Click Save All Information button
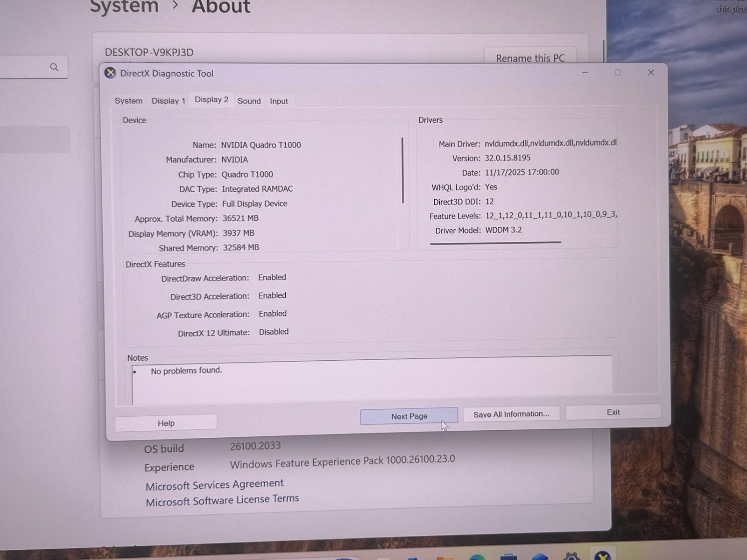The image size is (747, 560). pyautogui.click(x=511, y=414)
